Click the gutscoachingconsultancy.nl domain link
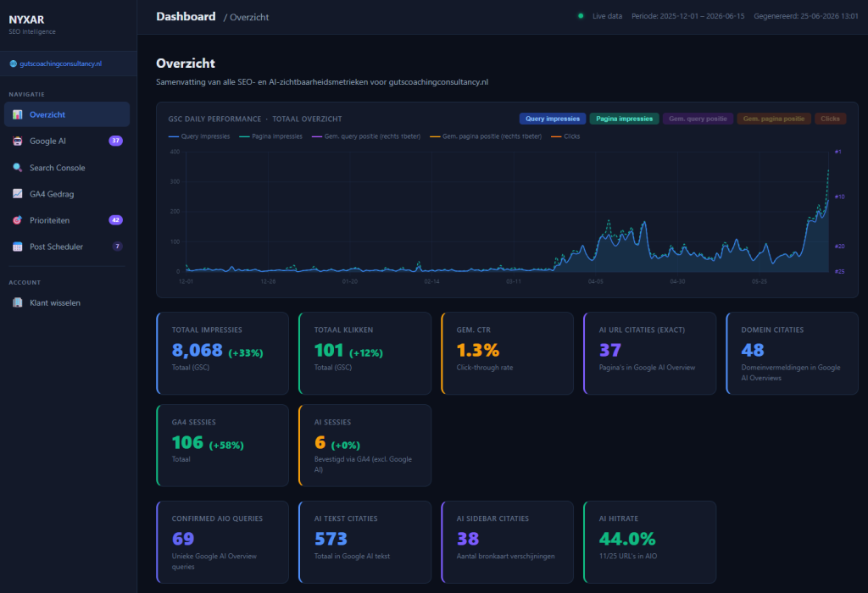 click(61, 64)
